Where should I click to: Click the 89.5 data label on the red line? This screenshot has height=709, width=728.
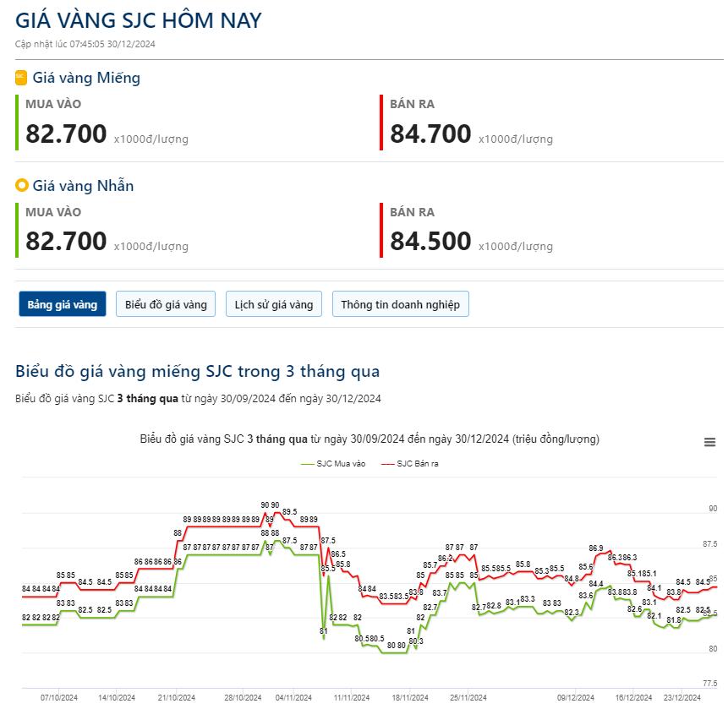click(x=290, y=512)
